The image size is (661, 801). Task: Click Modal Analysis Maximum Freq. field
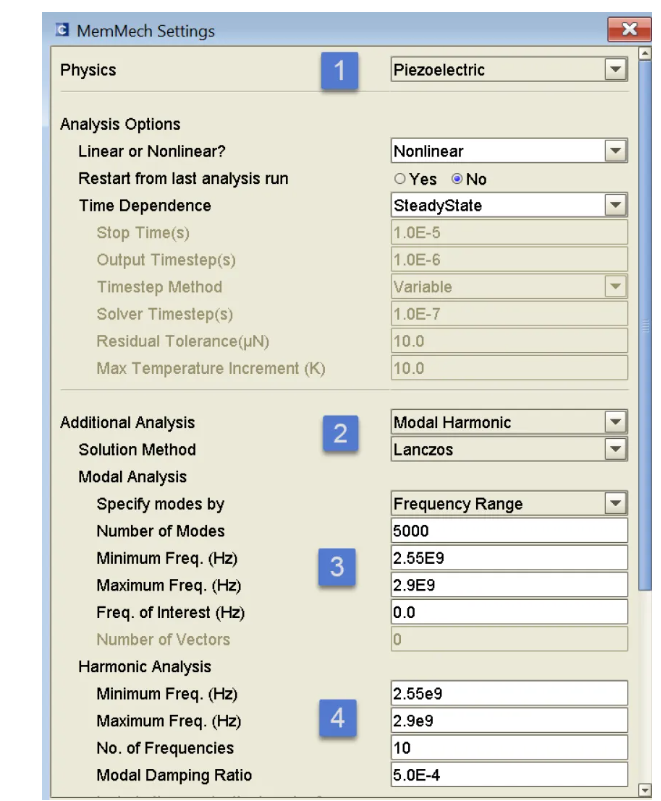508,585
